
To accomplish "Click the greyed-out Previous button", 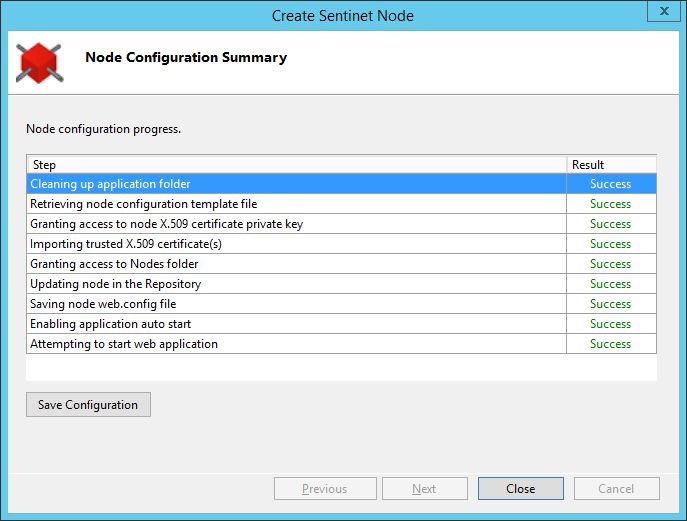I will 325,488.
